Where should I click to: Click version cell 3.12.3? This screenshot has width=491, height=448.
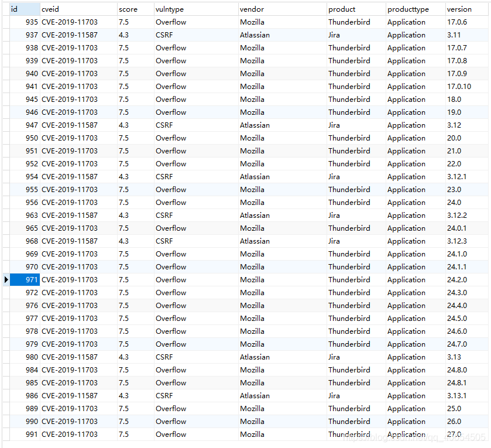466,241
